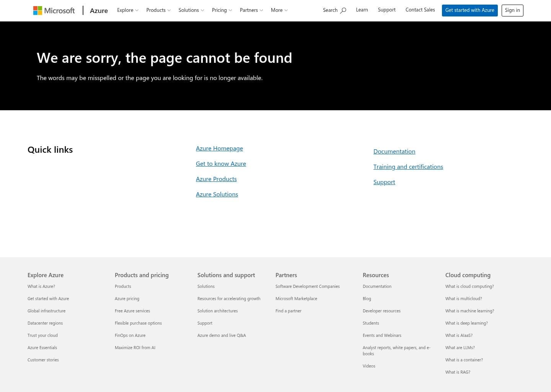Image resolution: width=551 pixels, height=392 pixels.
Task: Click Get started with Azure button
Action: [470, 10]
